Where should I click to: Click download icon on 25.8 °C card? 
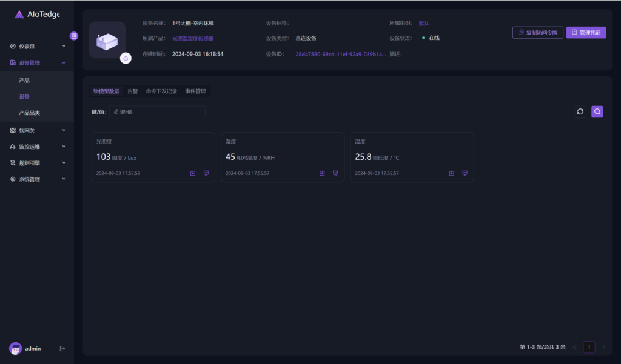coord(451,173)
